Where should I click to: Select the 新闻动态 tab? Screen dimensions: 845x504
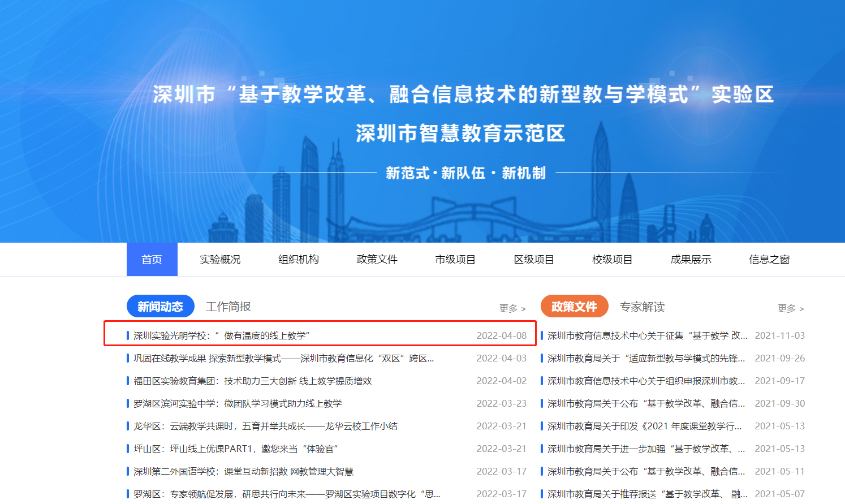[x=161, y=307]
